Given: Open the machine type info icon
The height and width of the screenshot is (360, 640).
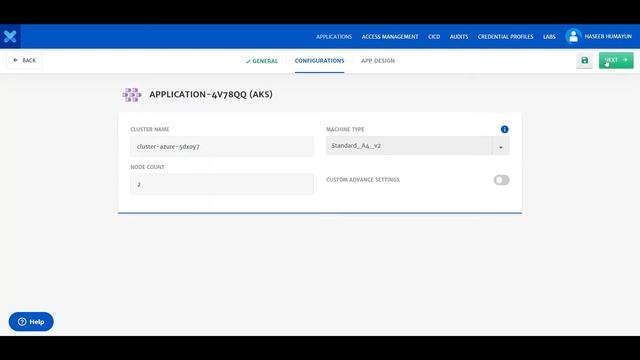Looking at the screenshot, I should (504, 129).
